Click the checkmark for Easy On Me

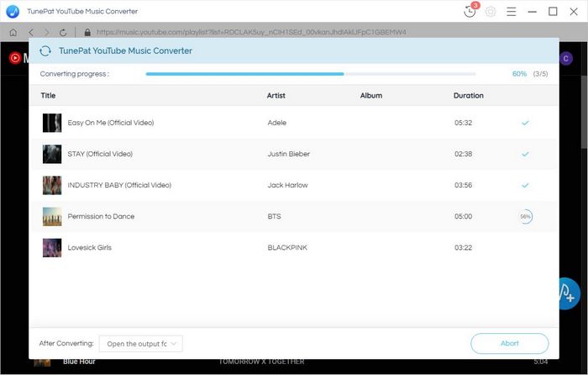pyautogui.click(x=525, y=123)
